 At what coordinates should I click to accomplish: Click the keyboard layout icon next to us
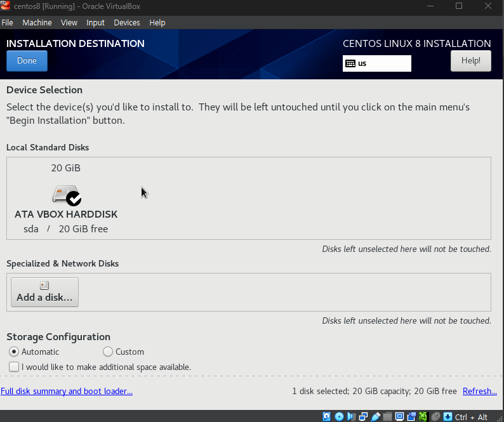pyautogui.click(x=350, y=63)
